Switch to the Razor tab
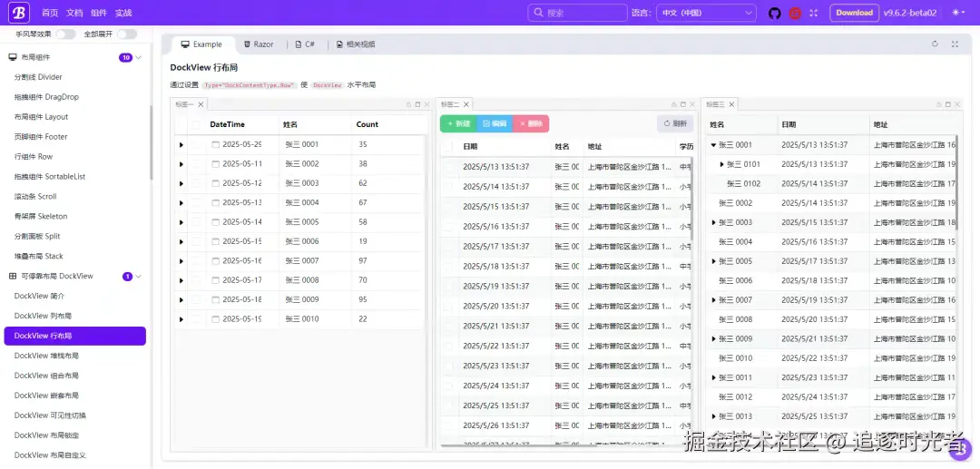The width and height of the screenshot is (980, 469). click(258, 44)
